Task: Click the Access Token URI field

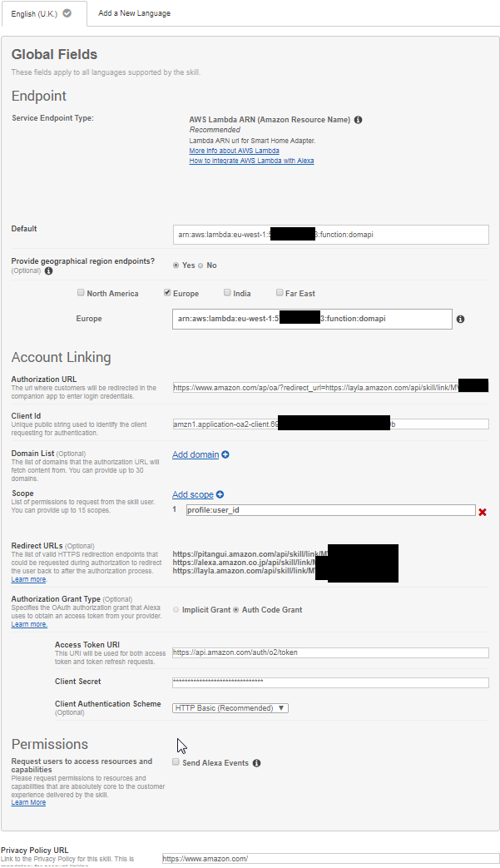Action: (x=331, y=652)
